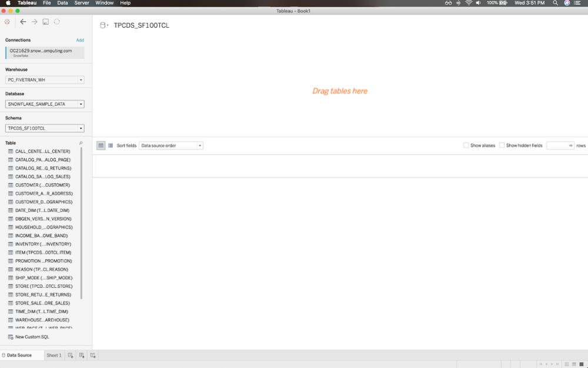Screen dimensions: 588x368
Task: Open the Server menu
Action: [82, 3]
